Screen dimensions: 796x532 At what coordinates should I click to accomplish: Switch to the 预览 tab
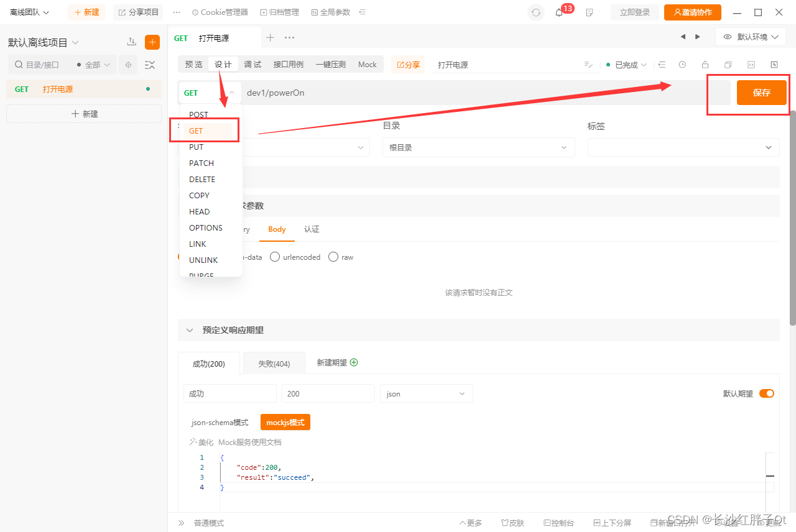pos(193,65)
